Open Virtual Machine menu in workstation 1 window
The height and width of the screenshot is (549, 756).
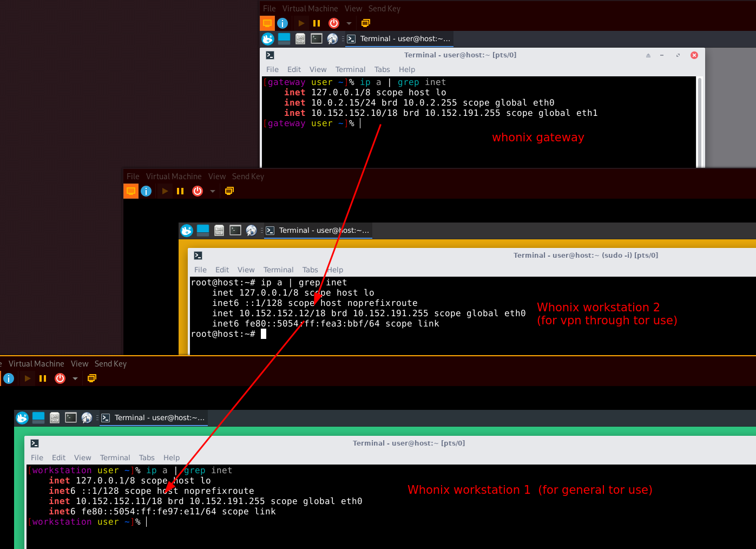(36, 364)
